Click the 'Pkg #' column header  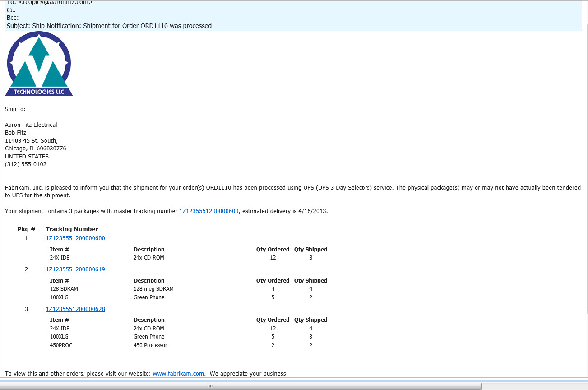pos(27,229)
